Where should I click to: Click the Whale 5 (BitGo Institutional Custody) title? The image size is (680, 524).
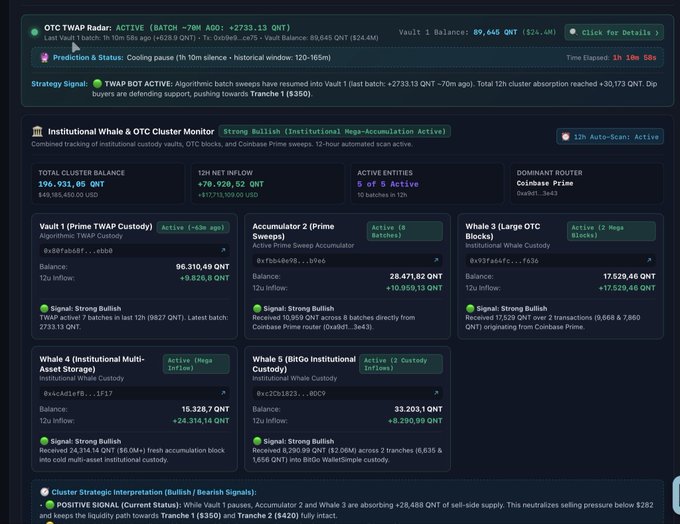click(x=304, y=364)
